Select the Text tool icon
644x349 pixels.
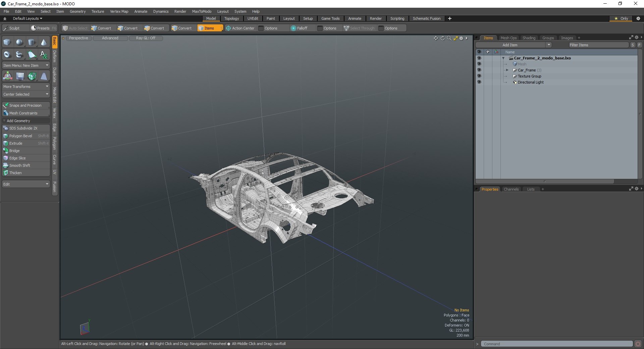pos(44,54)
